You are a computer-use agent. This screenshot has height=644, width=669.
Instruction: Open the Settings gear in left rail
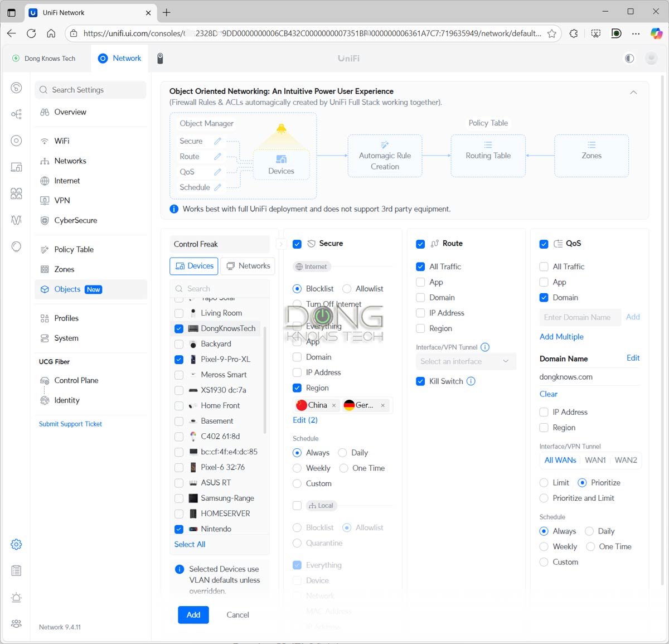16,544
